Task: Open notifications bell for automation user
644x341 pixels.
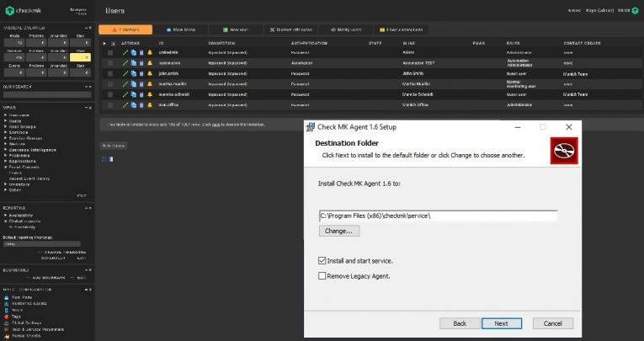Action: pos(150,63)
